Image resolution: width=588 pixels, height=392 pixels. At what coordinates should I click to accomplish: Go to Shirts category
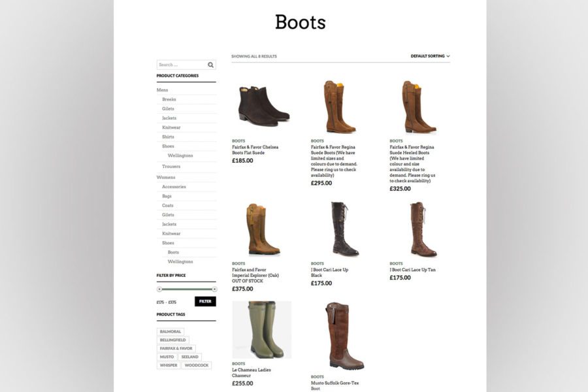[168, 137]
